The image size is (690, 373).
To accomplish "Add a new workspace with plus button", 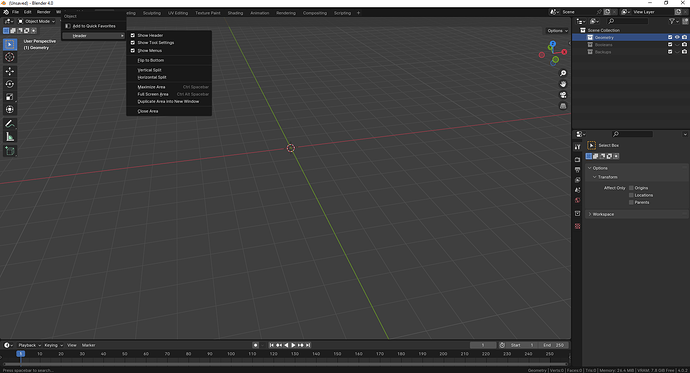I will click(358, 13).
